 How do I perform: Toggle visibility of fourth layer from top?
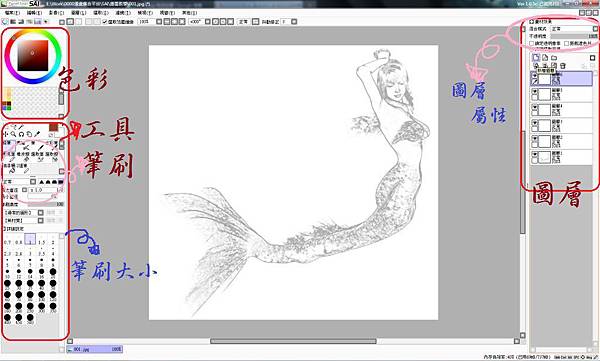tap(535, 123)
